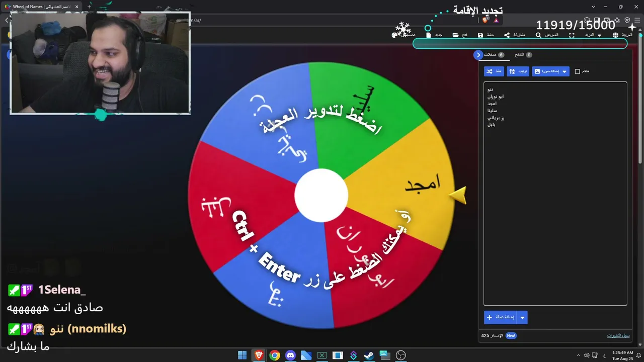Select the entry "بلبل" in the list
The width and height of the screenshot is (644, 362).
pos(491,125)
